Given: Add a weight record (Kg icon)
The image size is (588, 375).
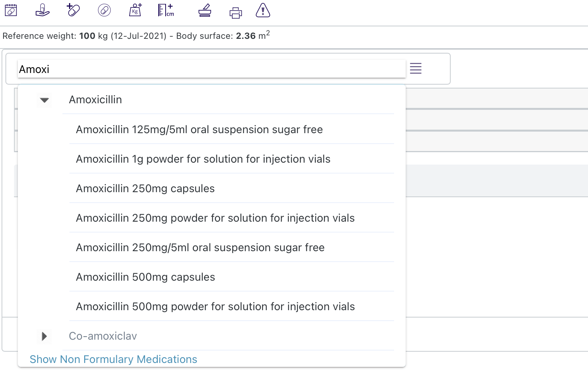Looking at the screenshot, I should [x=135, y=10].
